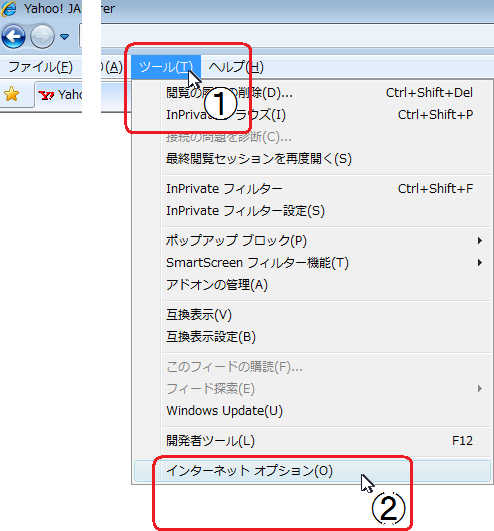Expand ポップアップ ブロック(P) submenu arrow
The height and width of the screenshot is (531, 494).
(479, 240)
